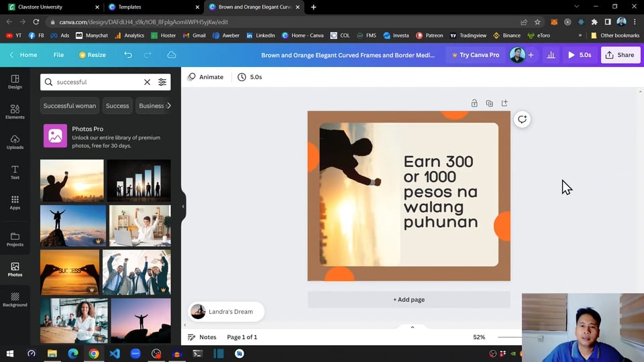Open the search filter options
This screenshot has height=362, width=644.
[x=162, y=82]
